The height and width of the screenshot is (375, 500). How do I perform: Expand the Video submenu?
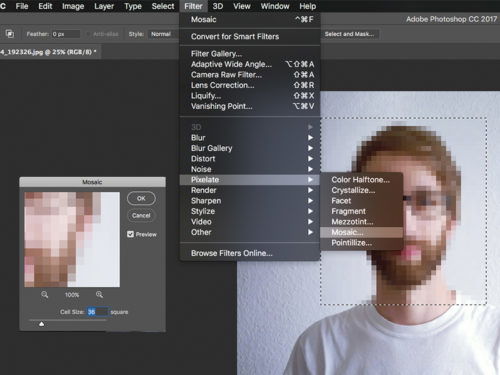(250, 222)
